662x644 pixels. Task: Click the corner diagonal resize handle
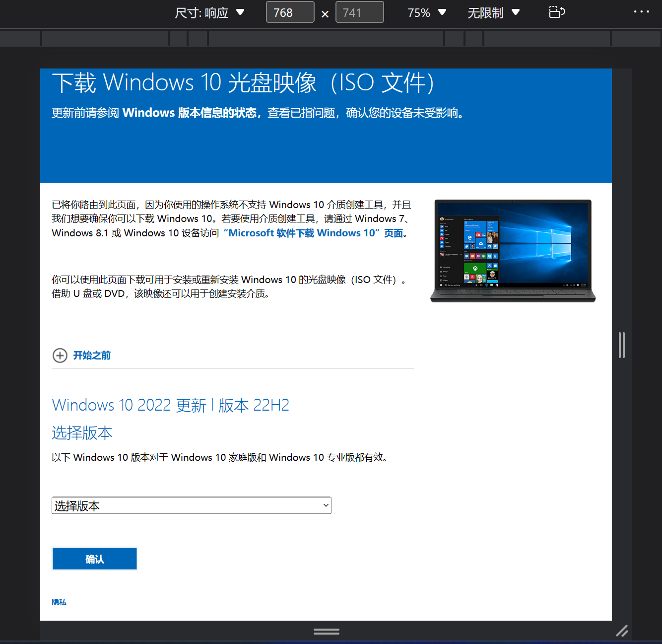pos(622,631)
